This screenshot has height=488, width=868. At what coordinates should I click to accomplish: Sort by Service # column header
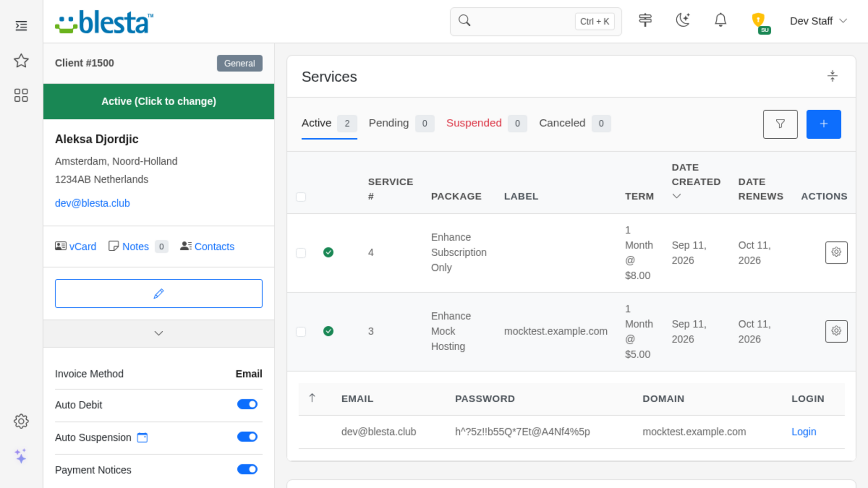[x=390, y=189]
